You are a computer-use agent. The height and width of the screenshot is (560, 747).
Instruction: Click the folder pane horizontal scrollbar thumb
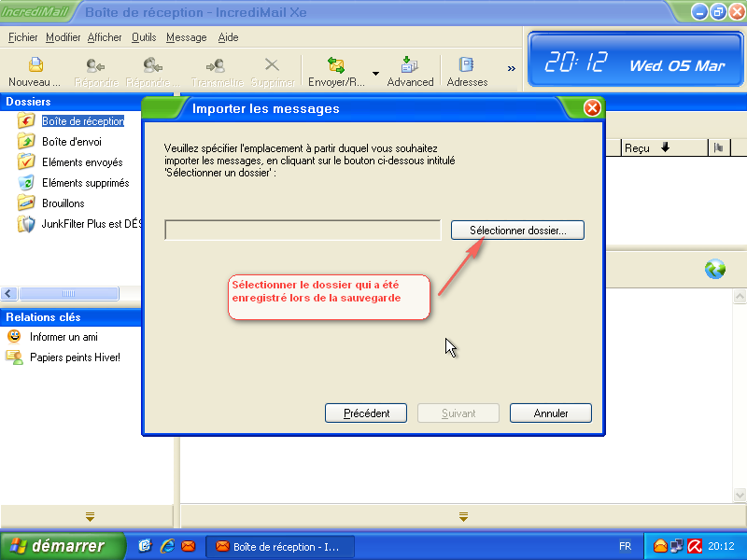(68, 293)
